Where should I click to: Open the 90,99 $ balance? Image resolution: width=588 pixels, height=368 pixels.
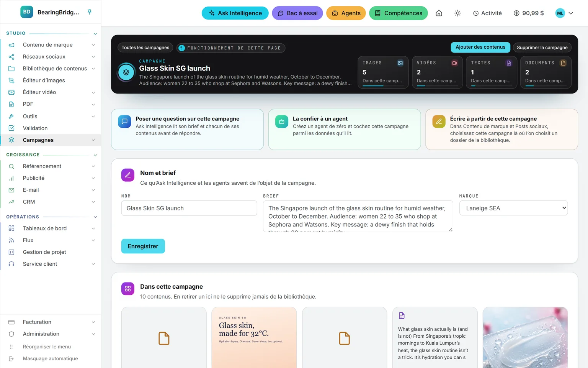coord(529,13)
